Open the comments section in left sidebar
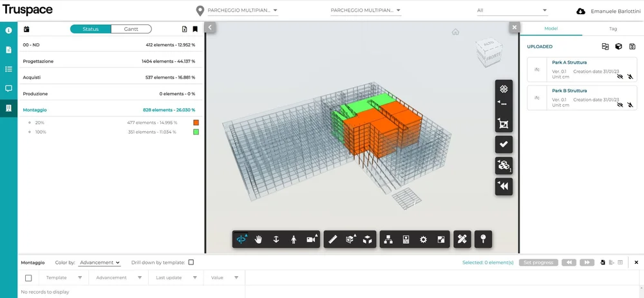The image size is (644, 298). tap(8, 88)
